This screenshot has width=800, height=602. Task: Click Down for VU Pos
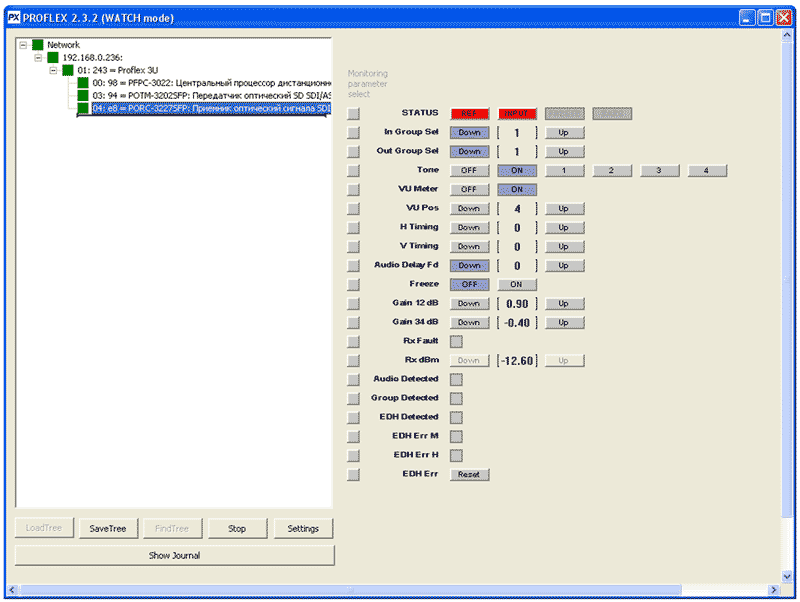pyautogui.click(x=469, y=209)
